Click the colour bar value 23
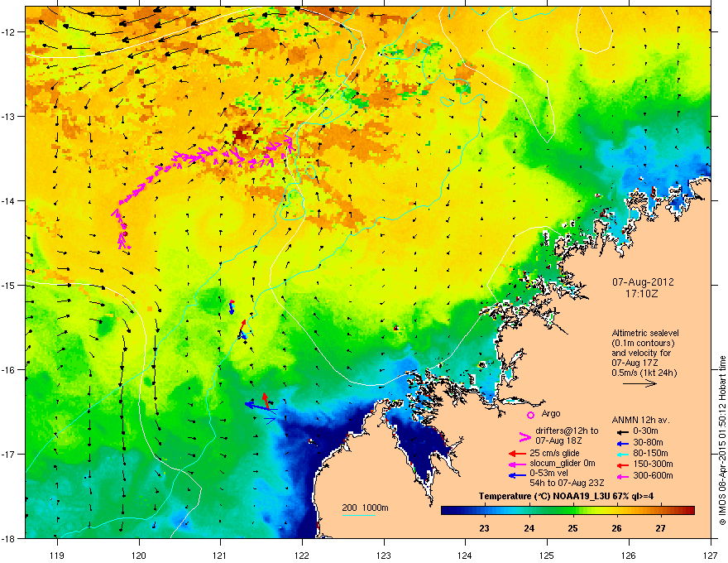Image resolution: width=728 pixels, height=563 pixels. [x=484, y=528]
